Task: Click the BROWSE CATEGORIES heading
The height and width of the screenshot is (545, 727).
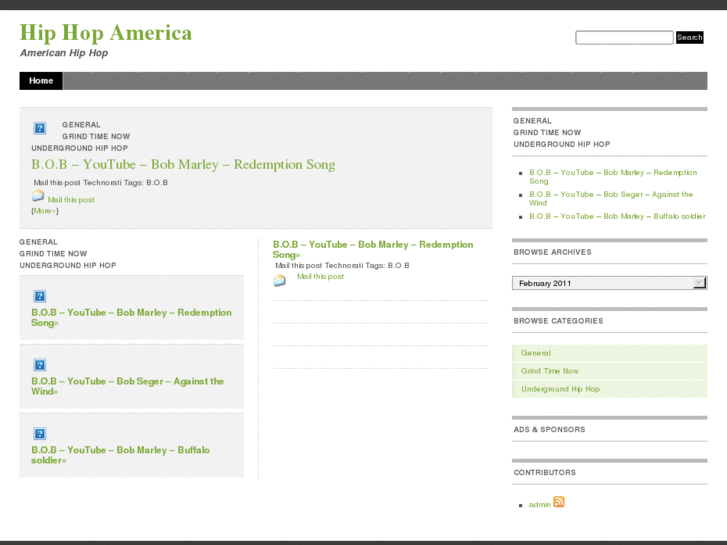Action: tap(558, 321)
